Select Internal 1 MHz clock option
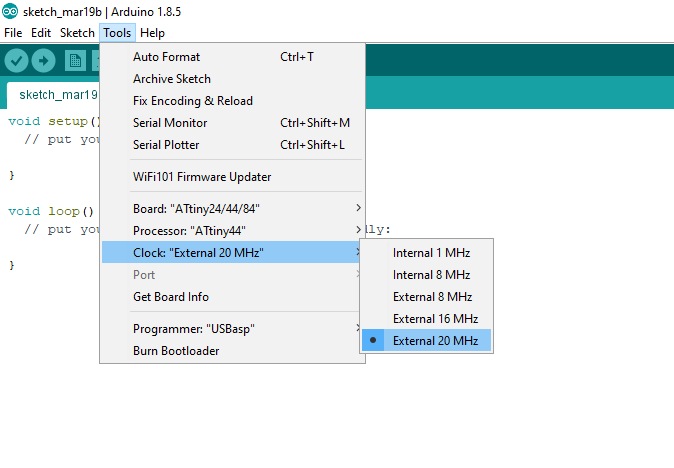The width and height of the screenshot is (674, 468). [x=431, y=253]
